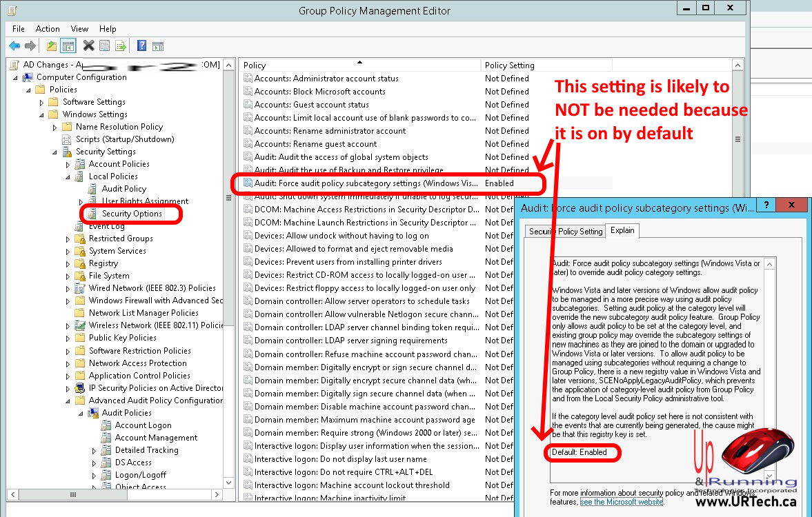The image size is (812, 517).
Task: Click the Delete X toolbar icon
Action: point(88,46)
